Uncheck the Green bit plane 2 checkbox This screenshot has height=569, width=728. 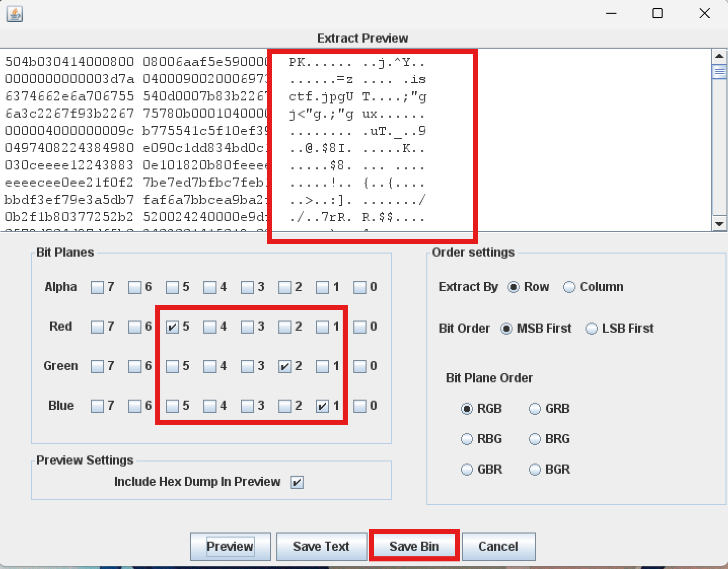coord(284,367)
